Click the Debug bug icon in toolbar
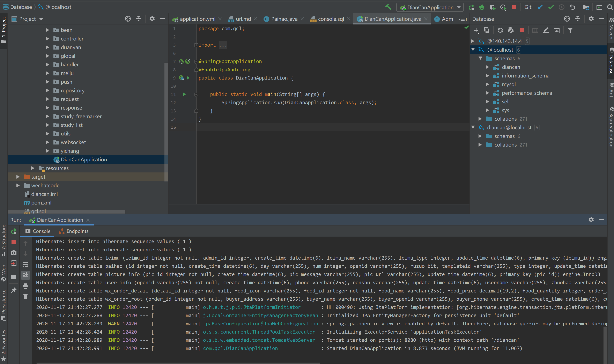Image resolution: width=614 pixels, height=364 pixels. point(482,7)
